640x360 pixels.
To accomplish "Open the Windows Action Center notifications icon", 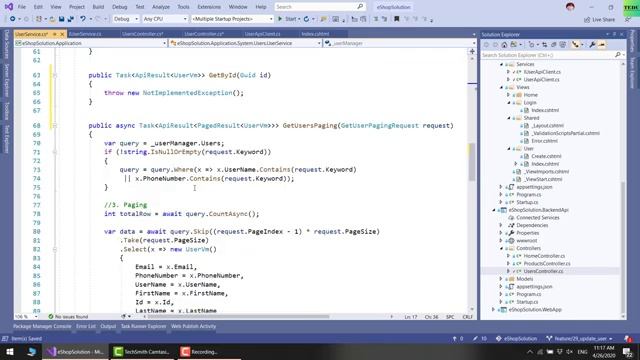I will pos(628,351).
